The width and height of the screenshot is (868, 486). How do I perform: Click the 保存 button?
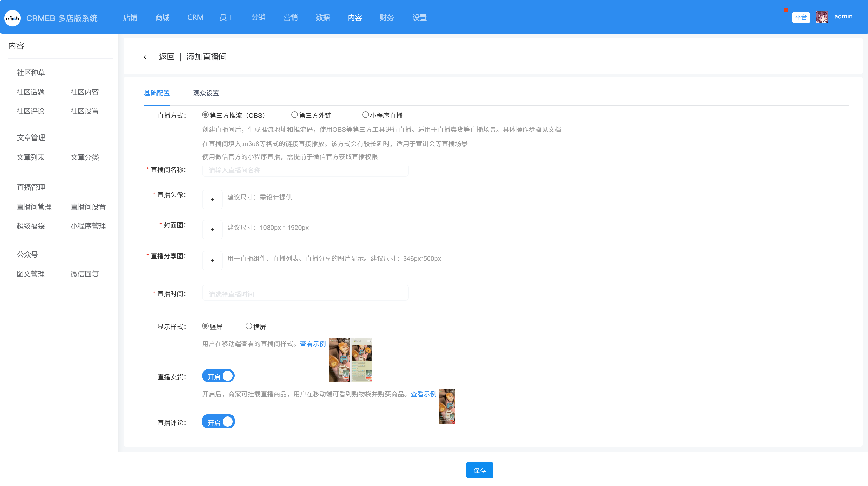coord(479,470)
